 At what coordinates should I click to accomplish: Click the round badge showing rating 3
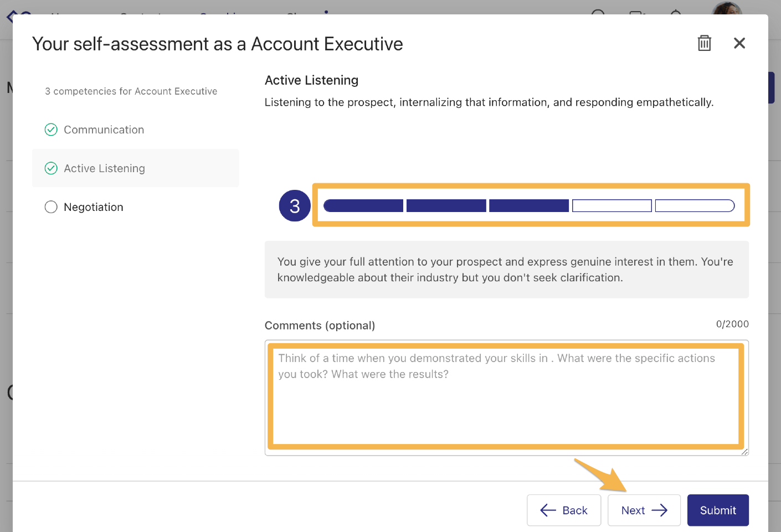(x=295, y=206)
